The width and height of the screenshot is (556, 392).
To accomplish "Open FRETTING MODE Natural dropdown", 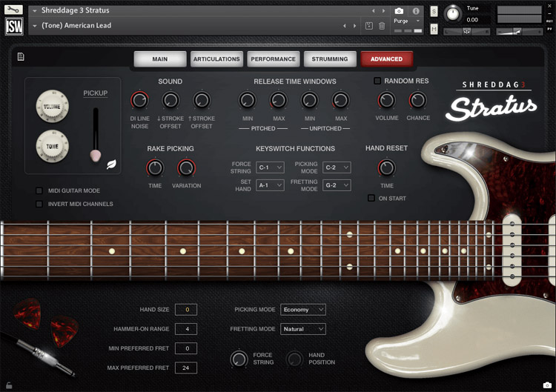I will coord(303,329).
